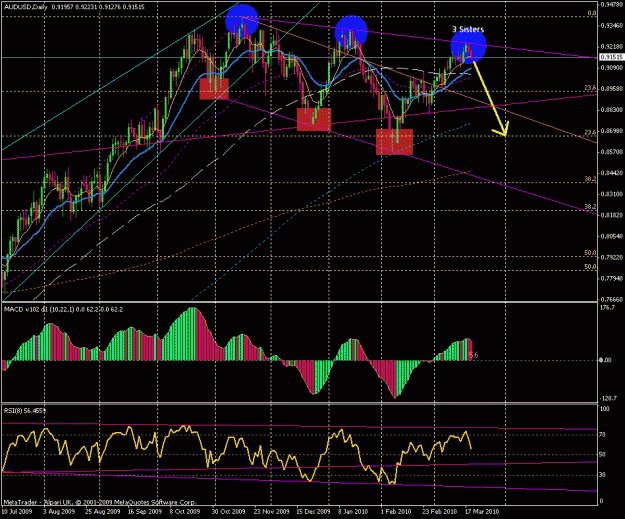Click the 0.93460 price axis value
The height and width of the screenshot is (519, 625).
click(612, 26)
